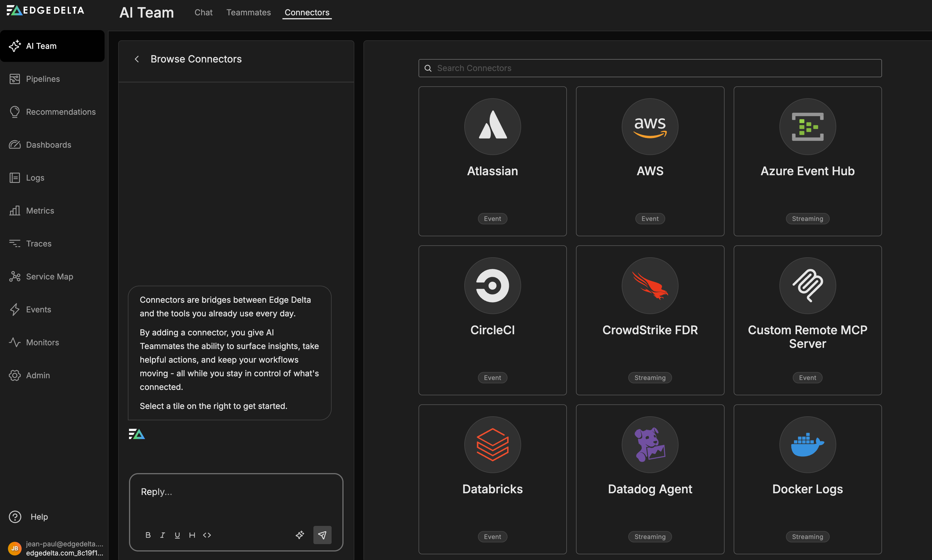This screenshot has width=932, height=560.
Task: Click the bold formatting icon in reply box
Action: [x=148, y=535]
